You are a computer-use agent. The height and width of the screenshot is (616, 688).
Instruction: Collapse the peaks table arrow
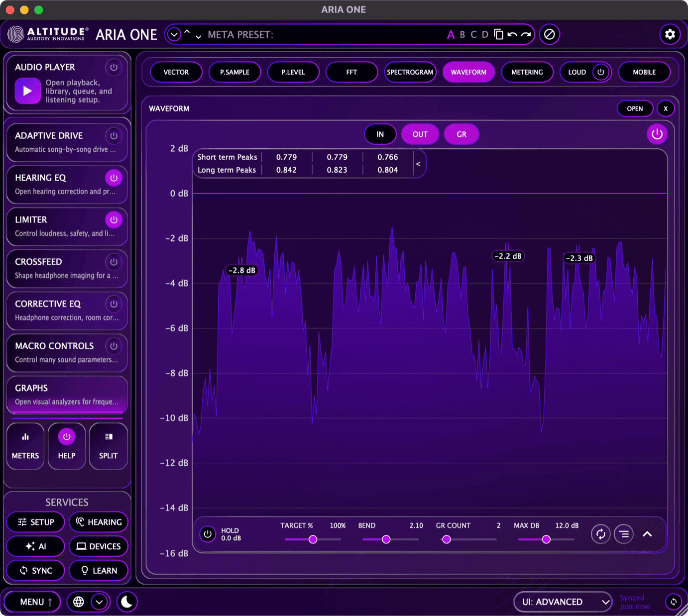pos(418,164)
